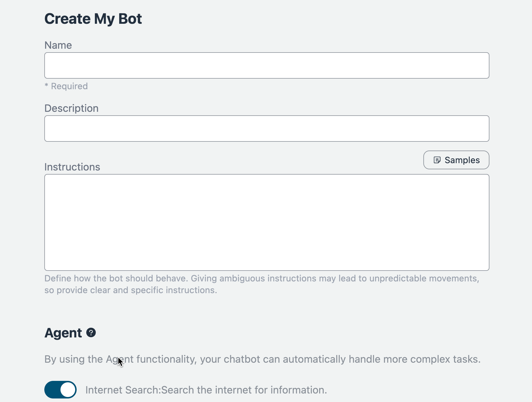Focus the Name input field
Image resolution: width=532 pixels, height=402 pixels.
click(267, 65)
